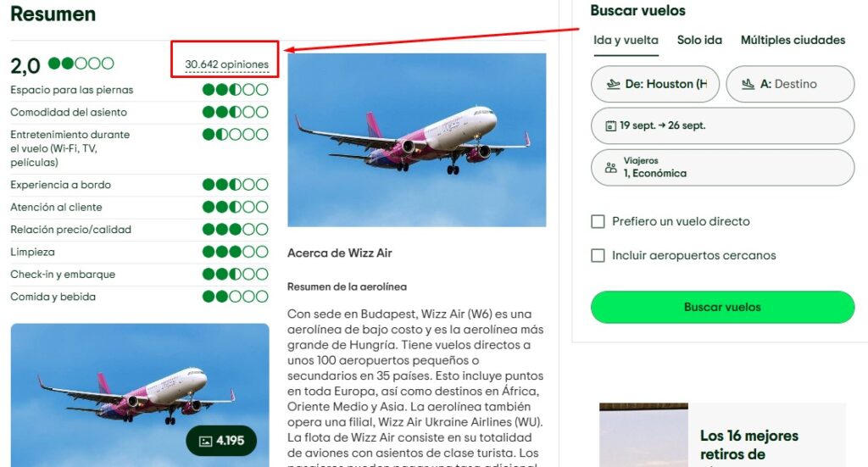The height and width of the screenshot is (467, 868).
Task: Switch to the Solo ida tab
Action: click(699, 40)
